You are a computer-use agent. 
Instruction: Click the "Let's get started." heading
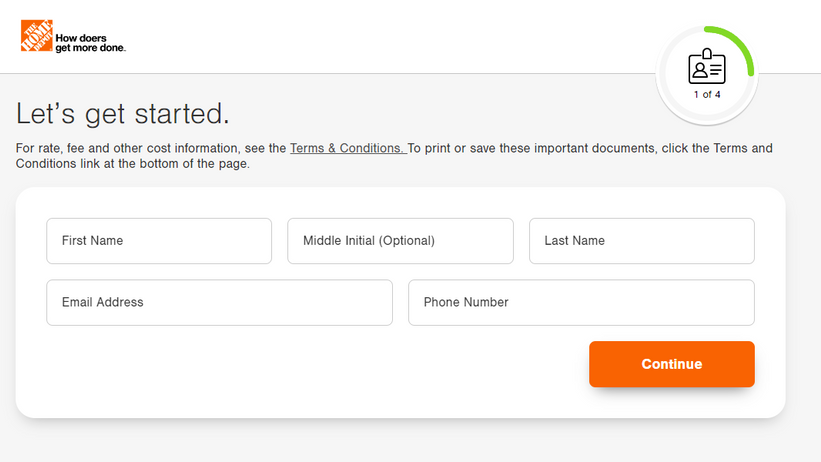coord(123,114)
